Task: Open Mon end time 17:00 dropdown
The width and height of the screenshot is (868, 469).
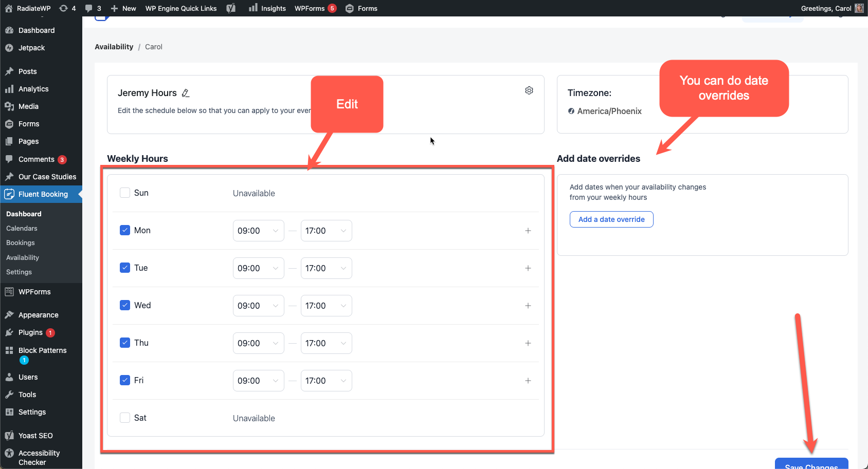Action: (x=327, y=231)
